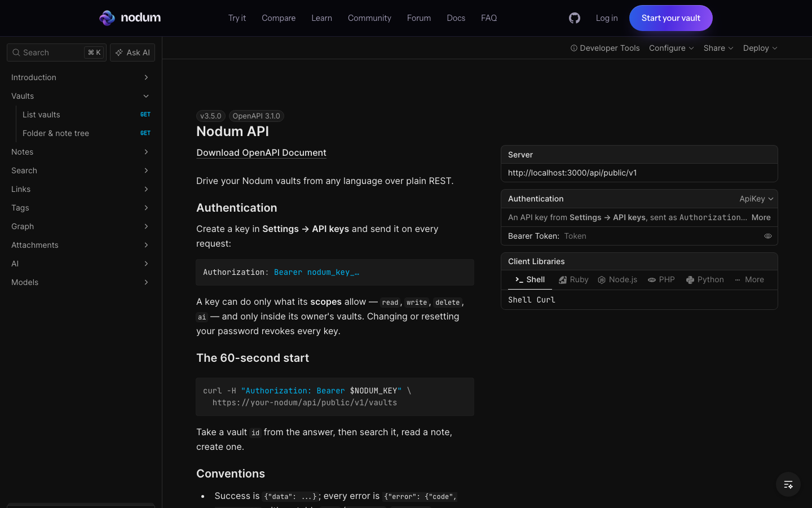The width and height of the screenshot is (812, 508).
Task: Click the search magnifier icon in sidebar
Action: pyautogui.click(x=16, y=52)
